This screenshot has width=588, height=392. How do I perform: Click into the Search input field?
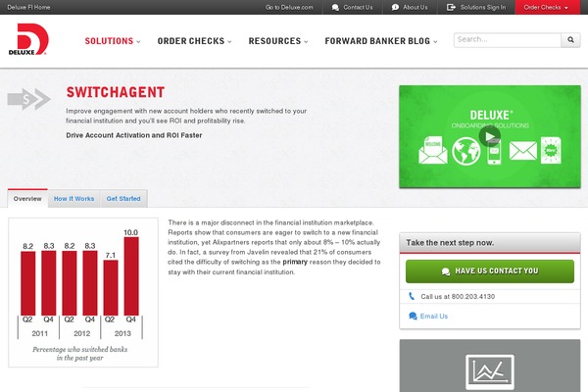507,40
